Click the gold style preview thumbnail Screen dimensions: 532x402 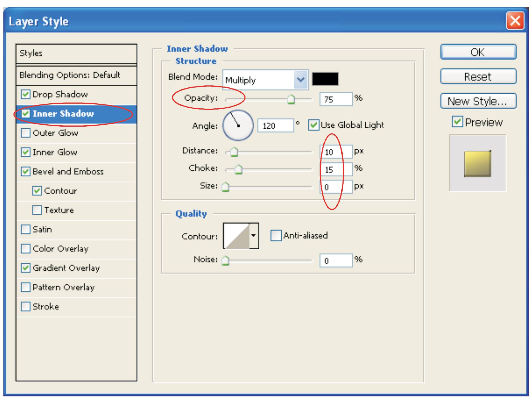click(x=477, y=164)
